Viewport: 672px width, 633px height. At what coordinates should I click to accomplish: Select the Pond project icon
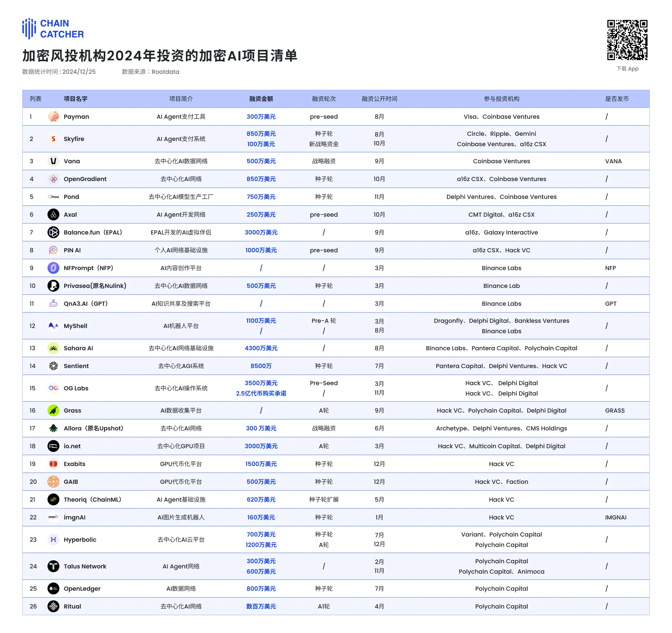click(x=53, y=197)
